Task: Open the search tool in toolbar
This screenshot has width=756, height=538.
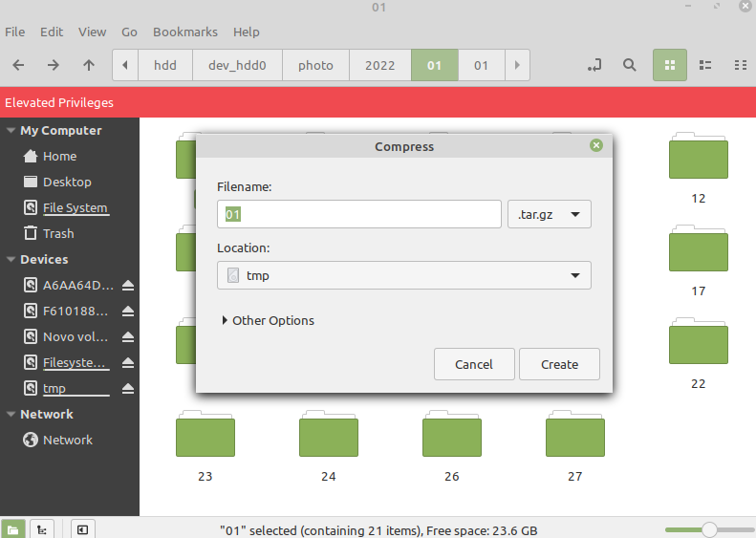Action: (629, 65)
